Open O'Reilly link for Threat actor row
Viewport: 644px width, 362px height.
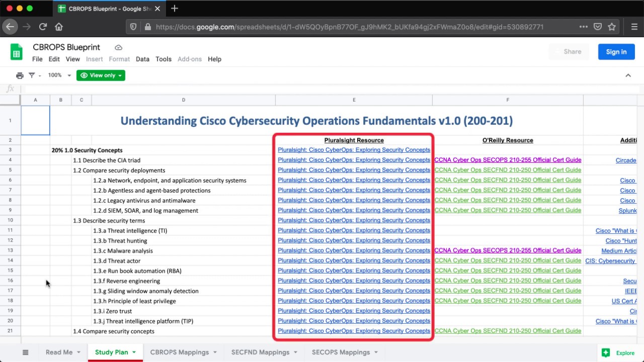pyautogui.click(x=508, y=260)
